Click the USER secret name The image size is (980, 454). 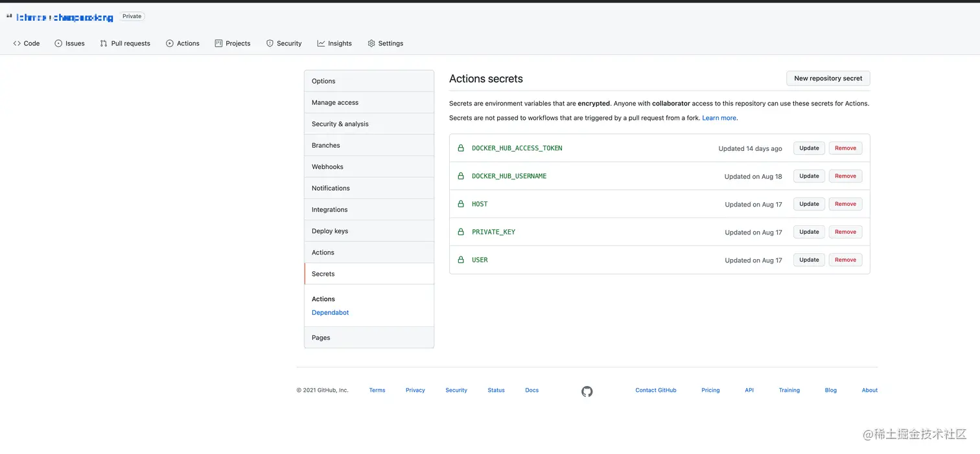click(x=480, y=260)
